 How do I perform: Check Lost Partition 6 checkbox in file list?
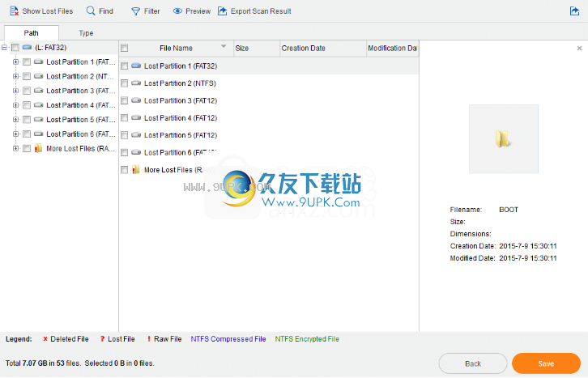[125, 152]
